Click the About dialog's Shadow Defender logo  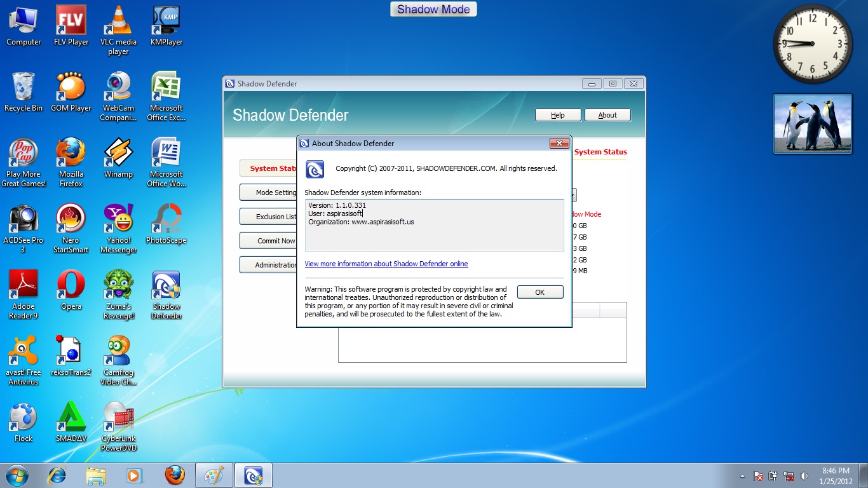point(315,169)
